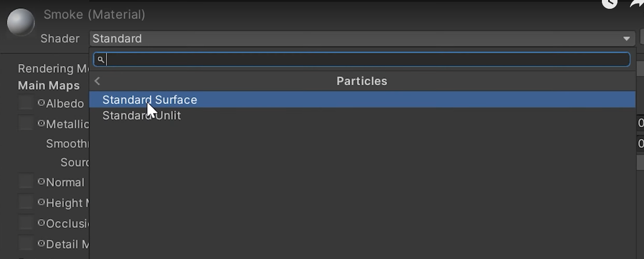Click the Height map texture slot box

tap(26, 202)
